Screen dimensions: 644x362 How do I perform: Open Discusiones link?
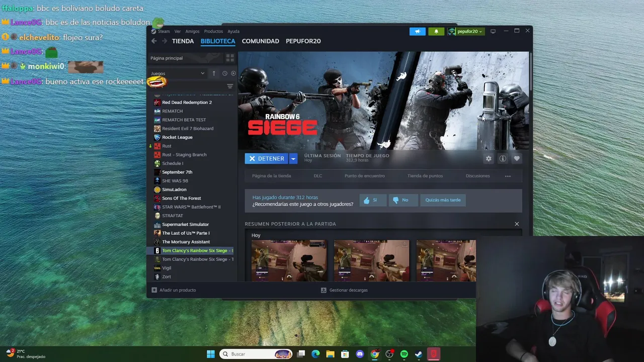(477, 176)
